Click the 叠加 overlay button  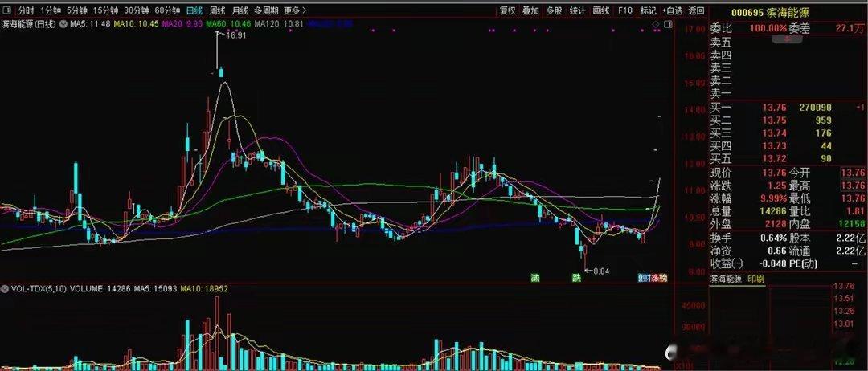(531, 10)
